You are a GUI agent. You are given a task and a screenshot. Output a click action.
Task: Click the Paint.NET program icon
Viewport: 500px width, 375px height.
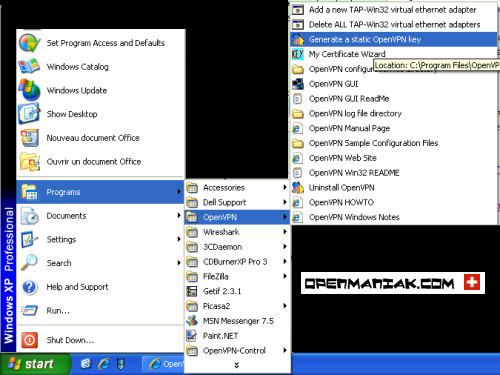pos(192,336)
